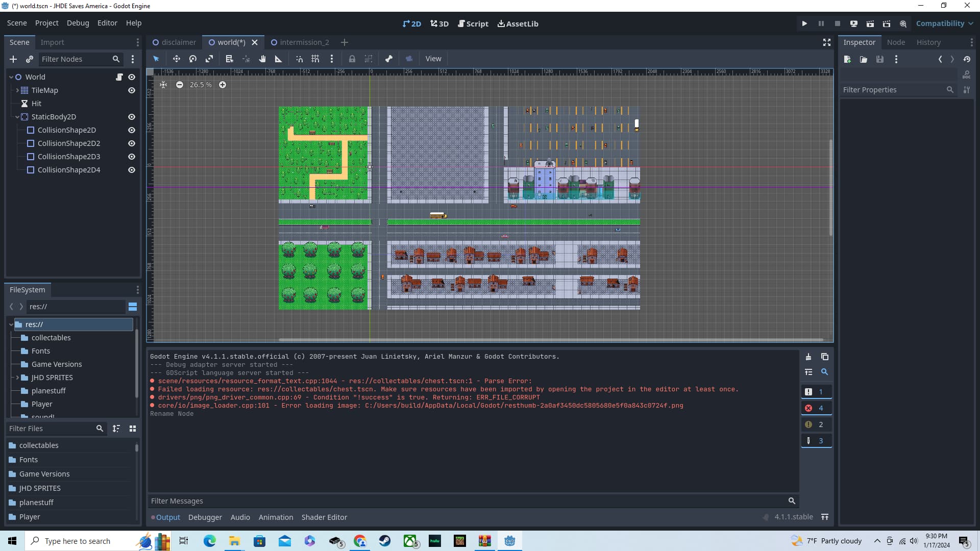
Task: Toggle error messages filter showing 4
Action: [x=816, y=408]
